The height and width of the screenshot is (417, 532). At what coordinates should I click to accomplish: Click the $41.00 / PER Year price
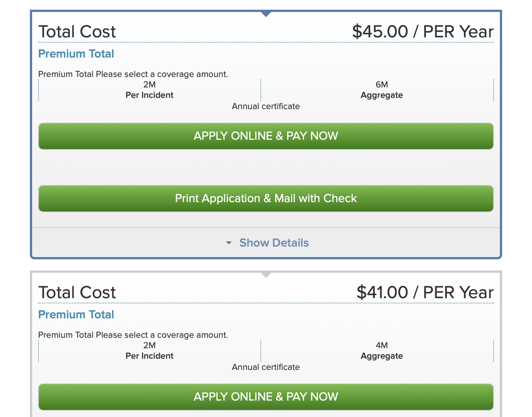tap(425, 292)
